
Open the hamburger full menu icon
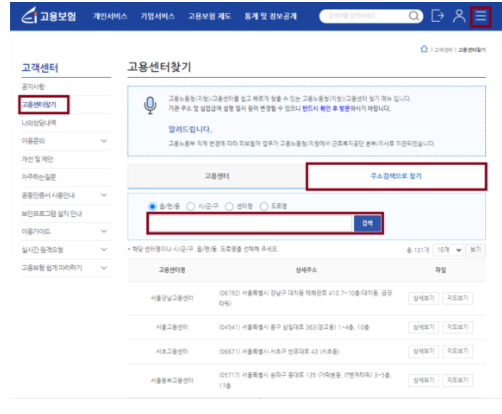(480, 16)
